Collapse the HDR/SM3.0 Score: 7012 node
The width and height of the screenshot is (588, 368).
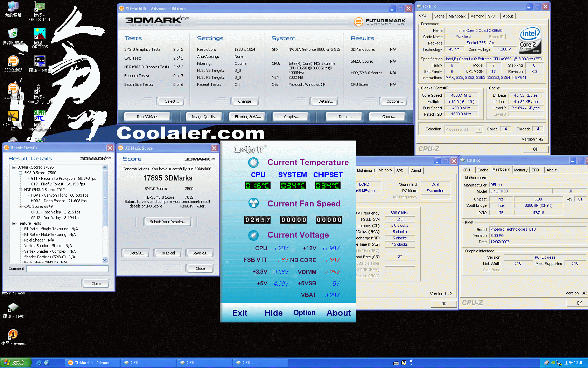tap(21, 190)
